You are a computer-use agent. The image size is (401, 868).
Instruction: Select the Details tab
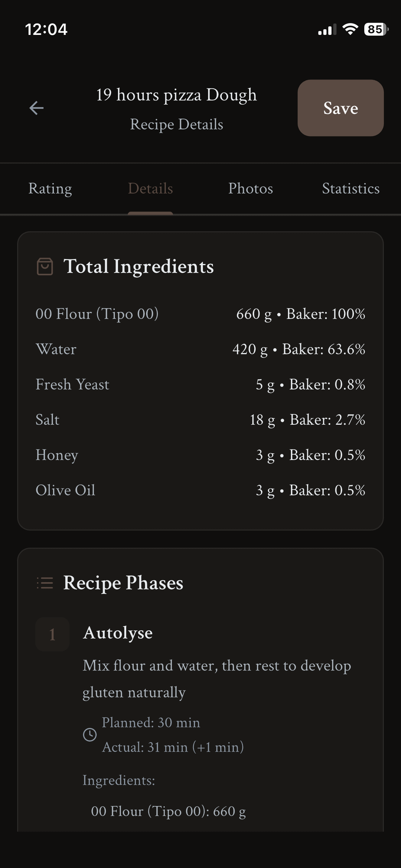(x=150, y=189)
